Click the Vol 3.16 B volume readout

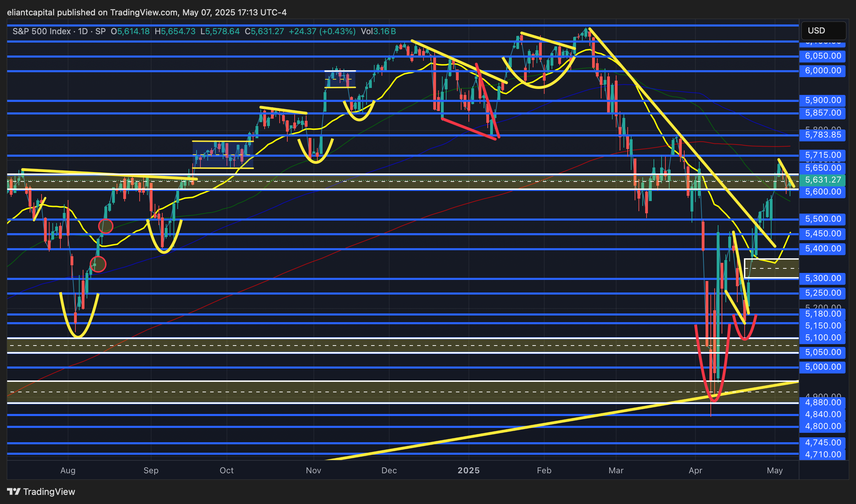378,31
